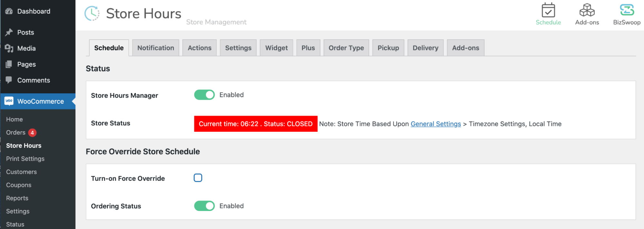Open the Pickup tab
The width and height of the screenshot is (644, 229).
pyautogui.click(x=388, y=48)
